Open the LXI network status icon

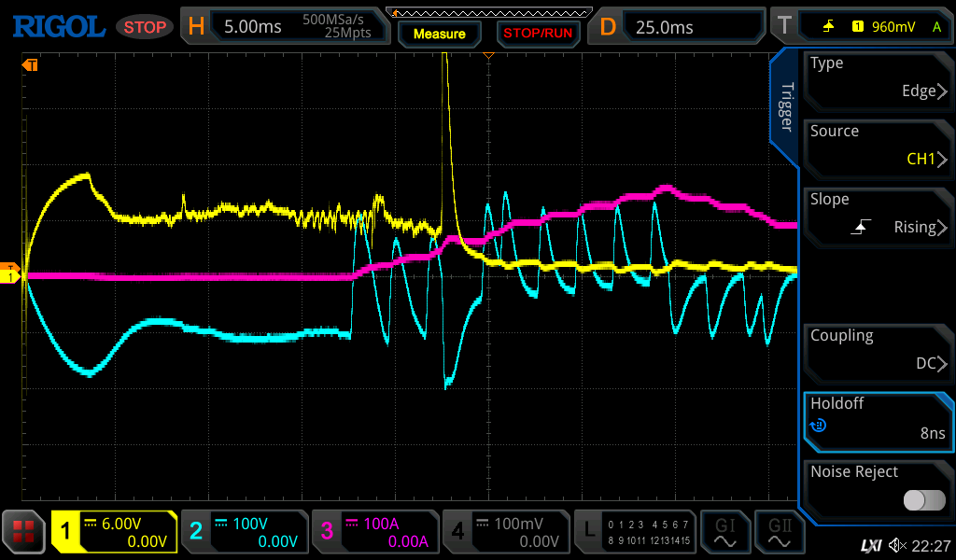pos(871,545)
